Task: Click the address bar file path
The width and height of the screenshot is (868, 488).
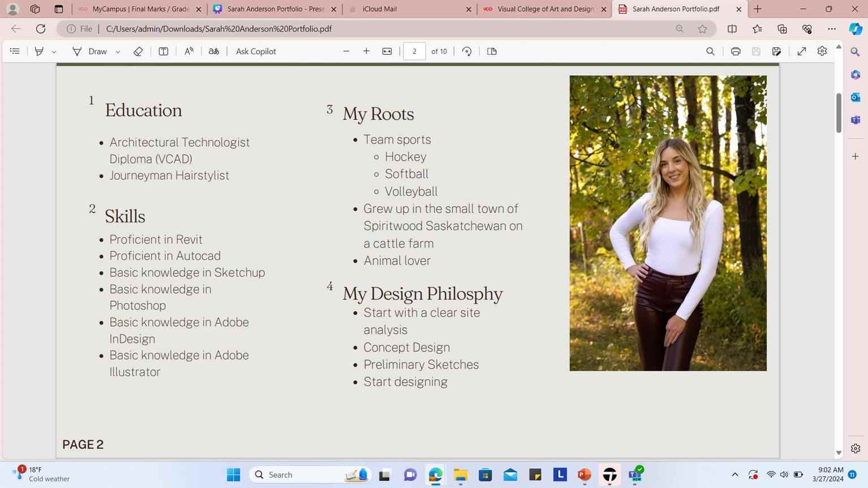Action: pyautogui.click(x=219, y=29)
